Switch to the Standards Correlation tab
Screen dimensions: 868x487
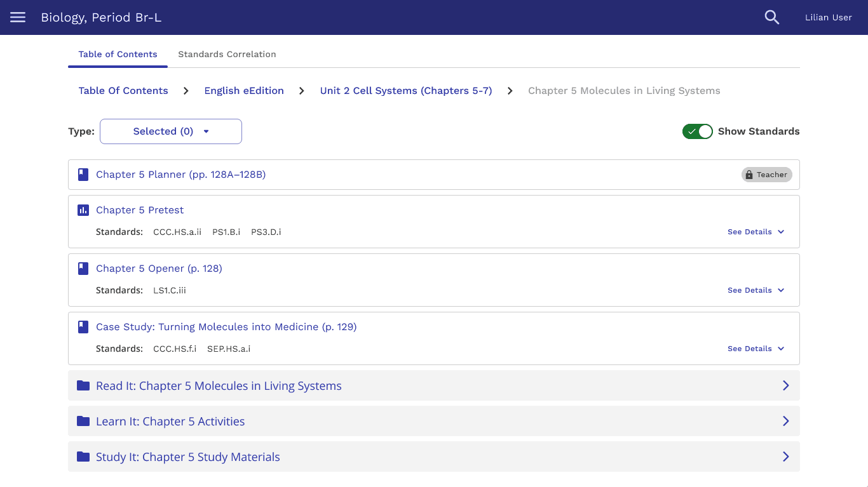tap(227, 54)
